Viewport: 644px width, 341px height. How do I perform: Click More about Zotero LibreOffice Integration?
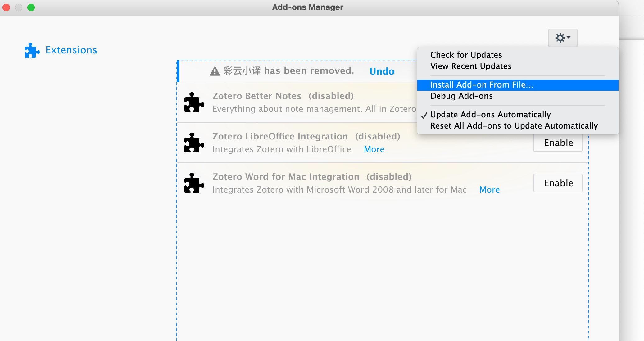[x=374, y=149]
